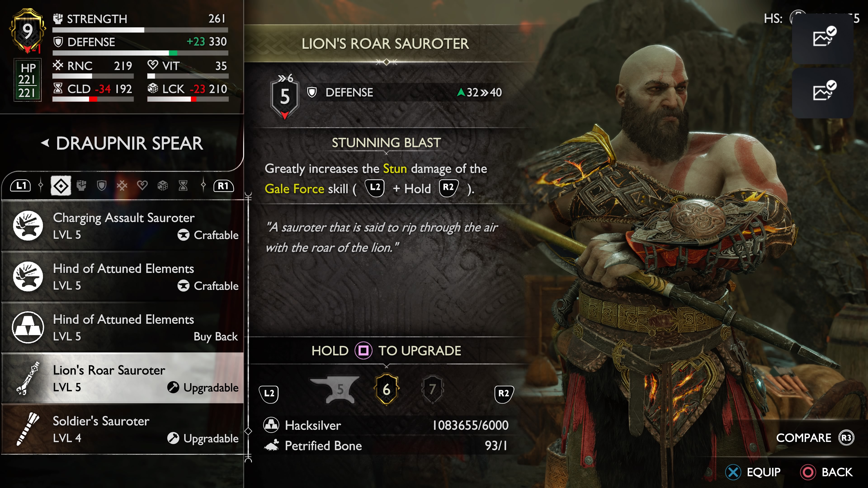The image size is (868, 488).
Task: Select the level 6 upgrade badge
Action: coord(387,389)
